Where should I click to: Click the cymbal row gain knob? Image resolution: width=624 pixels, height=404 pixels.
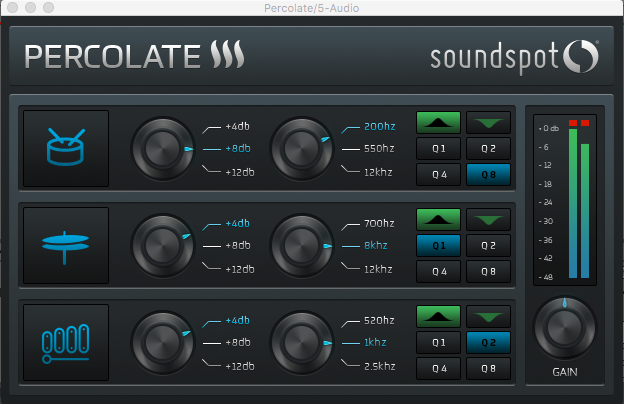(x=162, y=246)
